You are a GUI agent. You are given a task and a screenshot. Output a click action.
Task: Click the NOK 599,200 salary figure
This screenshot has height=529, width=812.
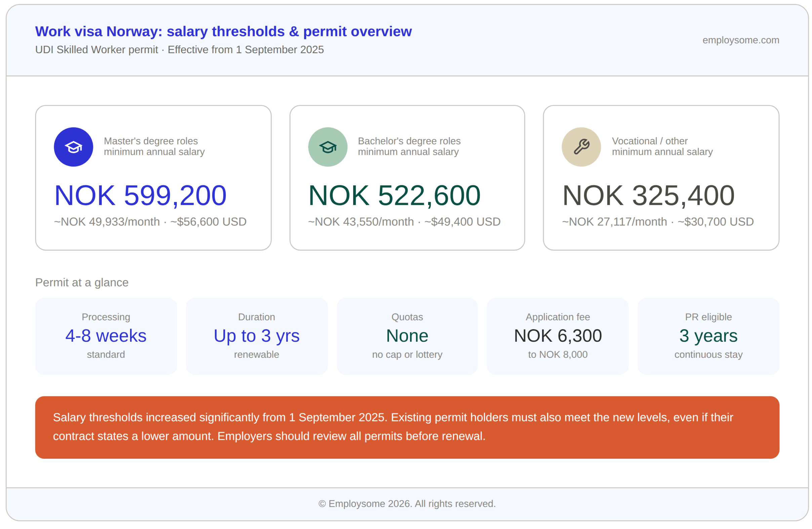click(x=140, y=195)
